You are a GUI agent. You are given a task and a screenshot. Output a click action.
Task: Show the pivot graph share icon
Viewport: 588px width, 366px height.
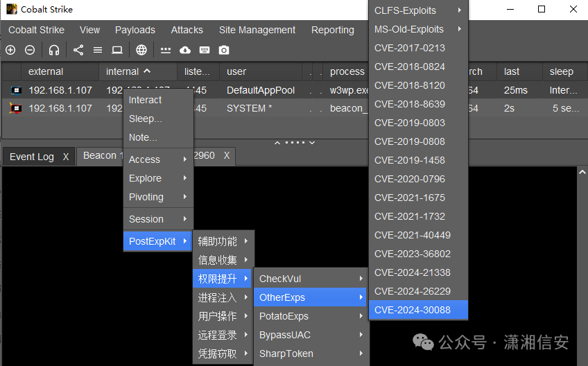pos(78,50)
